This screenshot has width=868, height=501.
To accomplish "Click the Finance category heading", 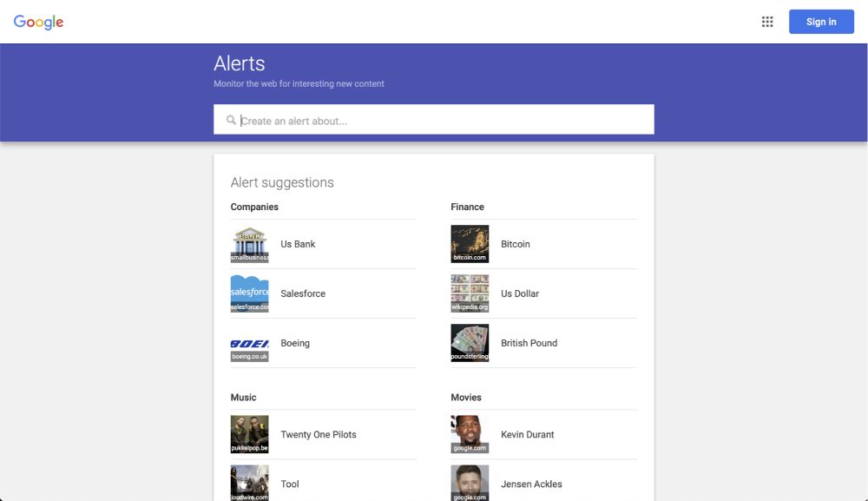I will click(467, 207).
